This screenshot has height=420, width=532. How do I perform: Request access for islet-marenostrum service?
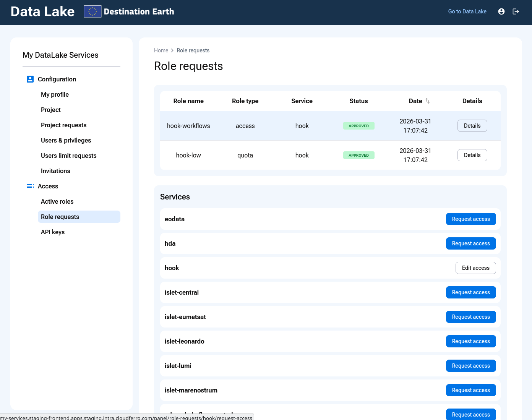point(471,390)
